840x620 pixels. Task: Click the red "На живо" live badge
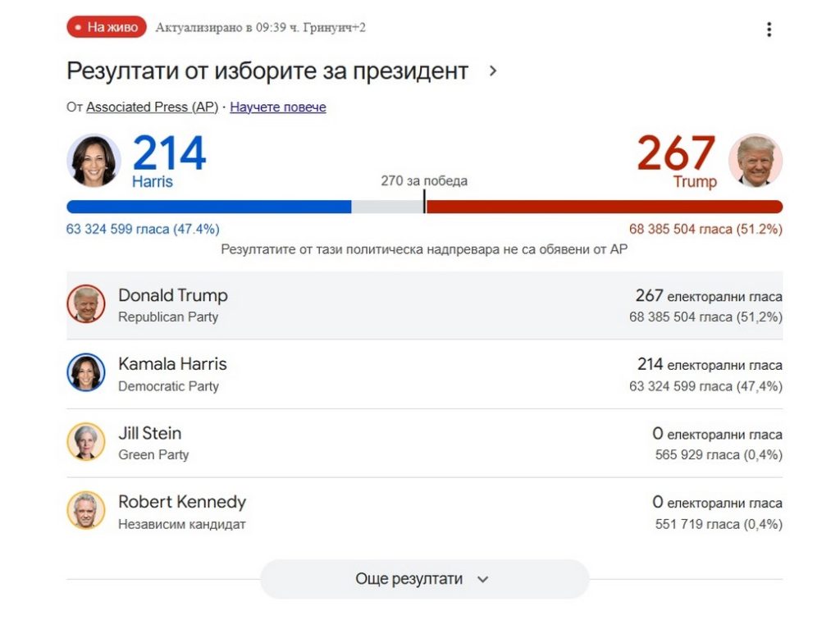click(x=107, y=27)
